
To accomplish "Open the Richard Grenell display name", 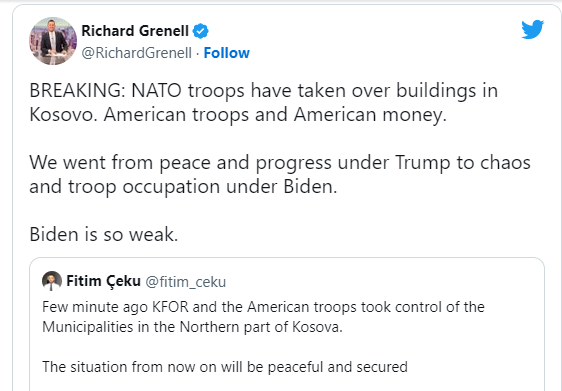I will click(135, 31).
